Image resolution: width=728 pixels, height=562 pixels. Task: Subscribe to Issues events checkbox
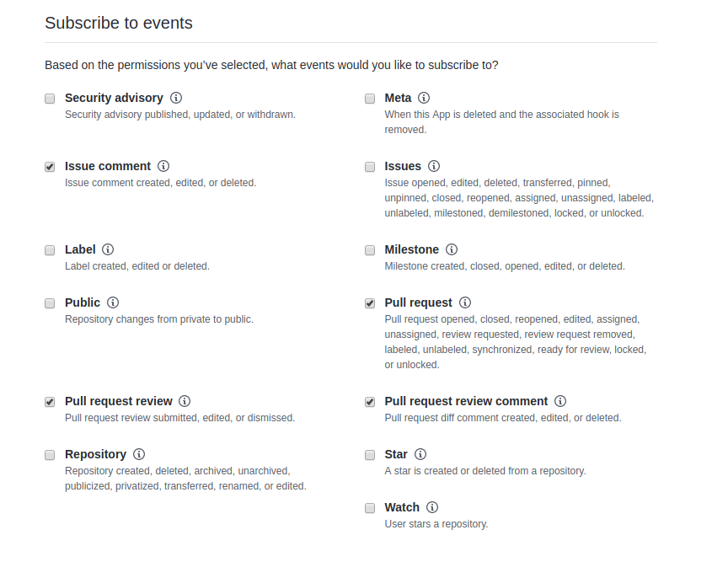pos(370,167)
